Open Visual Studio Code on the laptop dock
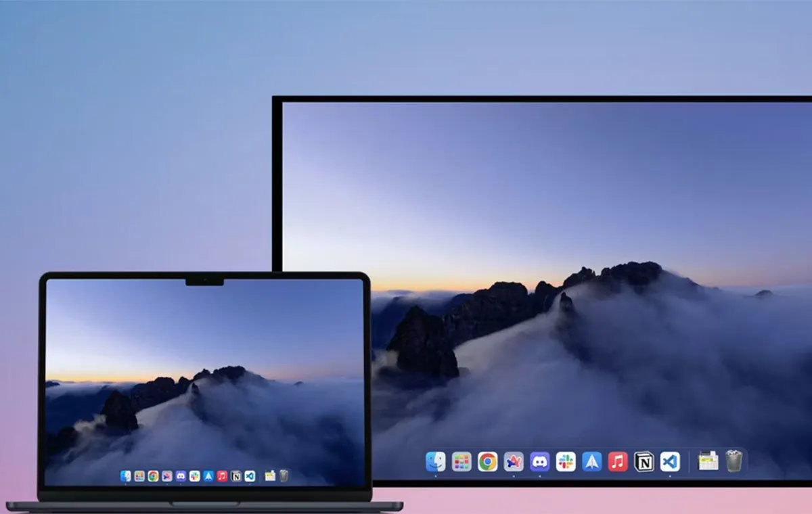The width and height of the screenshot is (812, 514). click(x=250, y=476)
